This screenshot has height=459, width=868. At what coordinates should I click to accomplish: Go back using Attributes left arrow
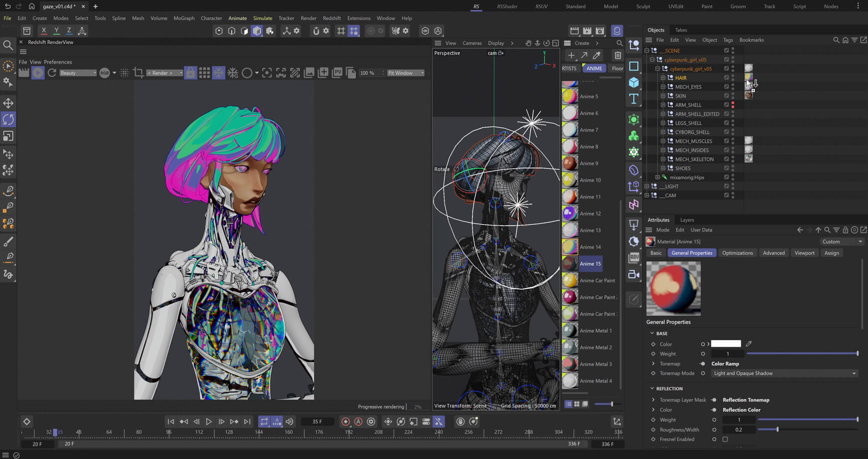800,230
